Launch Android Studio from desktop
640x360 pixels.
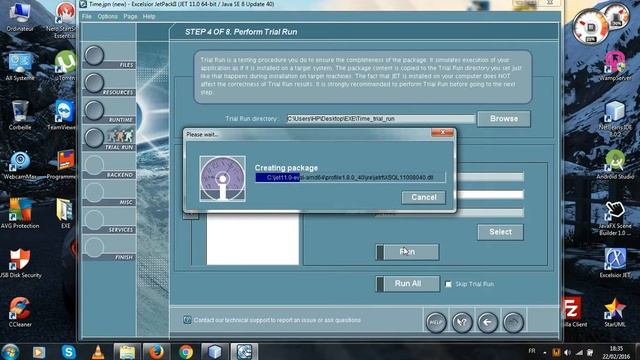(x=615, y=164)
